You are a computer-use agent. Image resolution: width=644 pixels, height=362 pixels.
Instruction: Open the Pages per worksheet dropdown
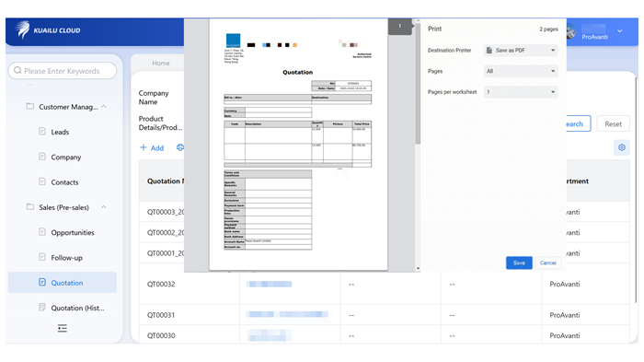pos(521,92)
